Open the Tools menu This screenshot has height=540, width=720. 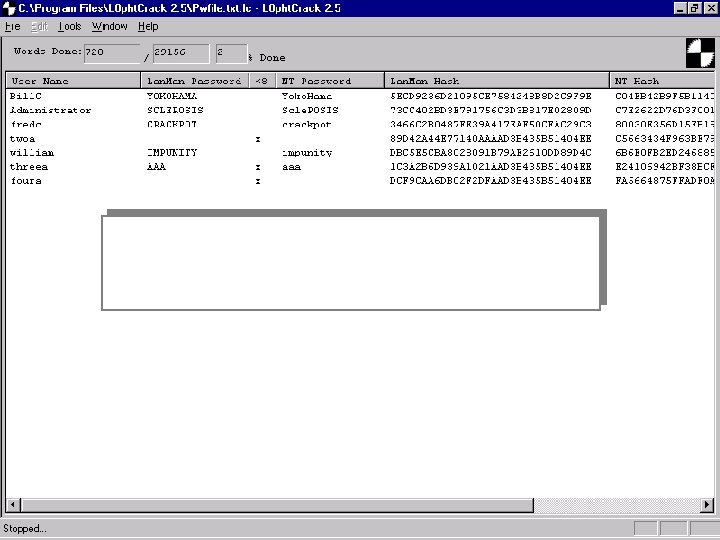point(69,27)
